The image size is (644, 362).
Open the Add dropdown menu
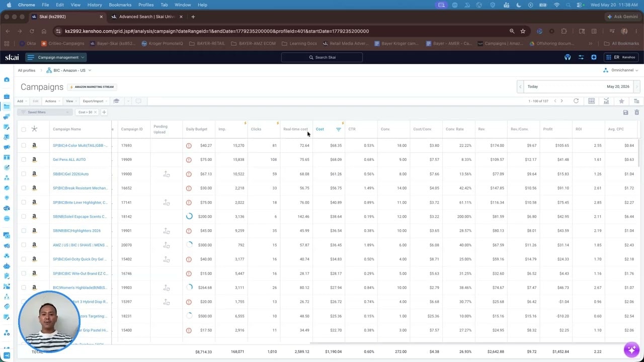(21, 101)
